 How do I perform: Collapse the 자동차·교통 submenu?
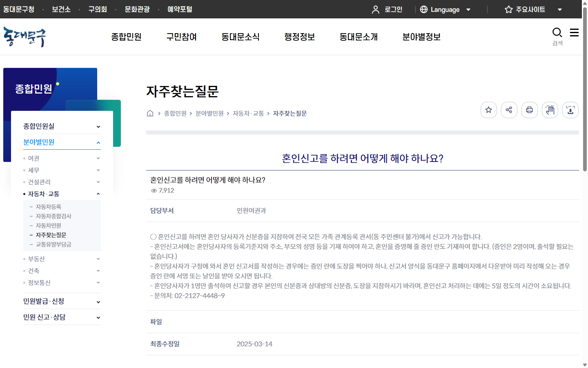point(98,194)
